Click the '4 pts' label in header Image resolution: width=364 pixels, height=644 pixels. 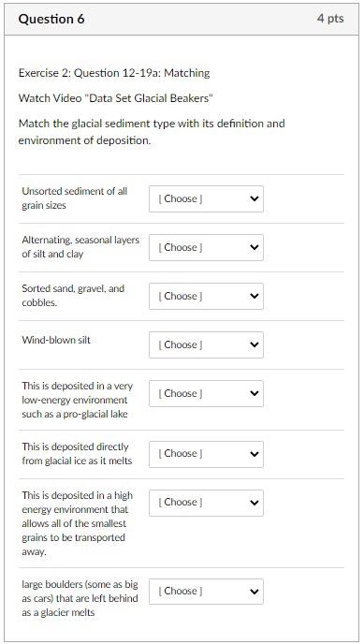coord(330,19)
